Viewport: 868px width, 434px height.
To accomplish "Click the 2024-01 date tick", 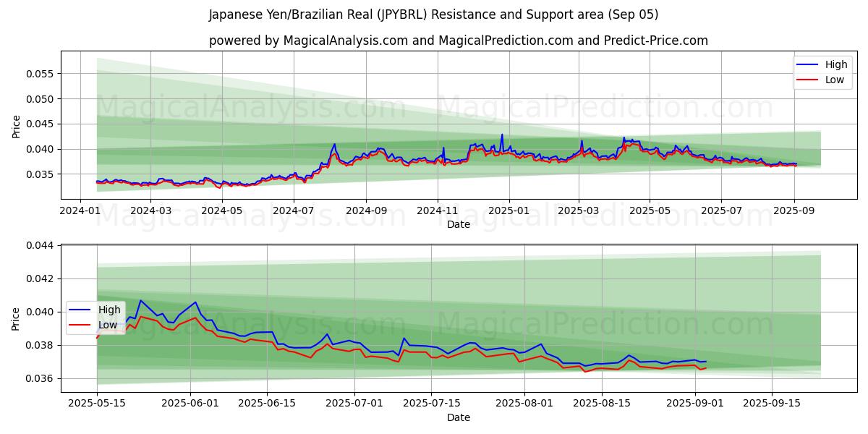I will [80, 210].
